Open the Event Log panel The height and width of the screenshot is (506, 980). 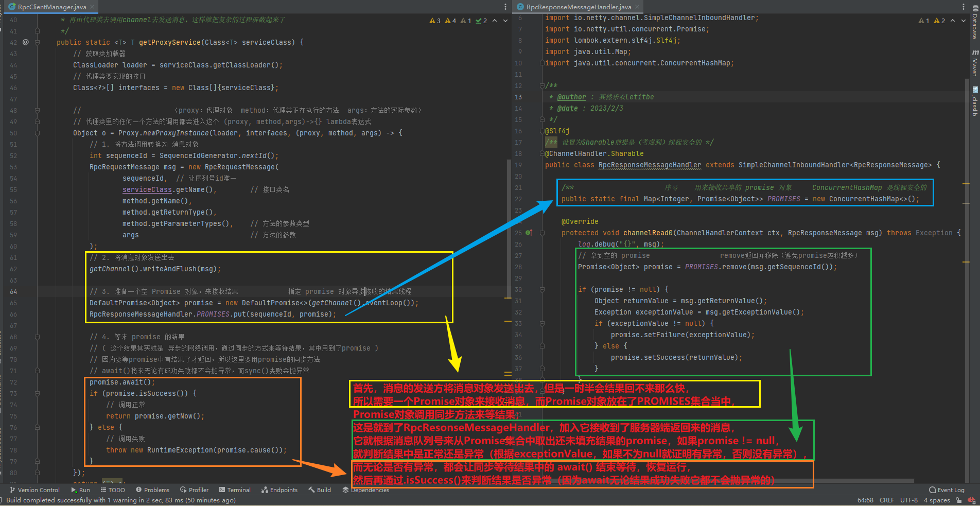[947, 490]
